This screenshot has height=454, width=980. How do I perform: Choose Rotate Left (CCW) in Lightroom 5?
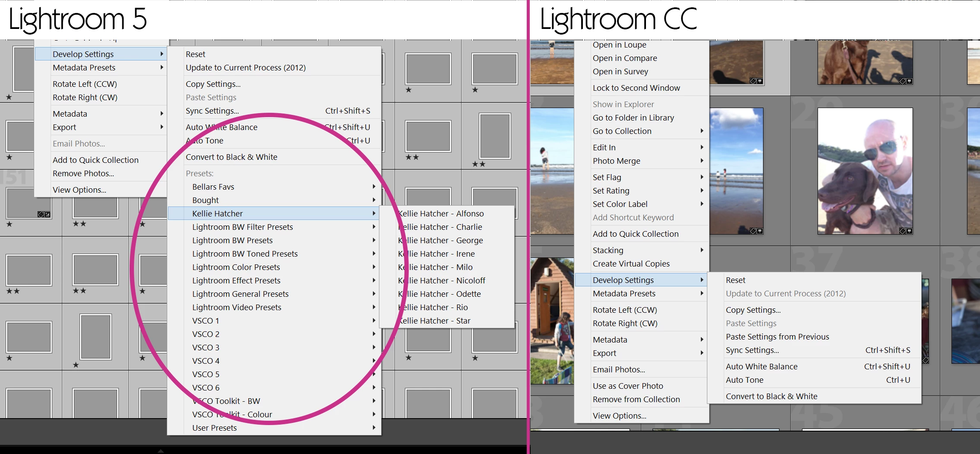click(x=101, y=84)
